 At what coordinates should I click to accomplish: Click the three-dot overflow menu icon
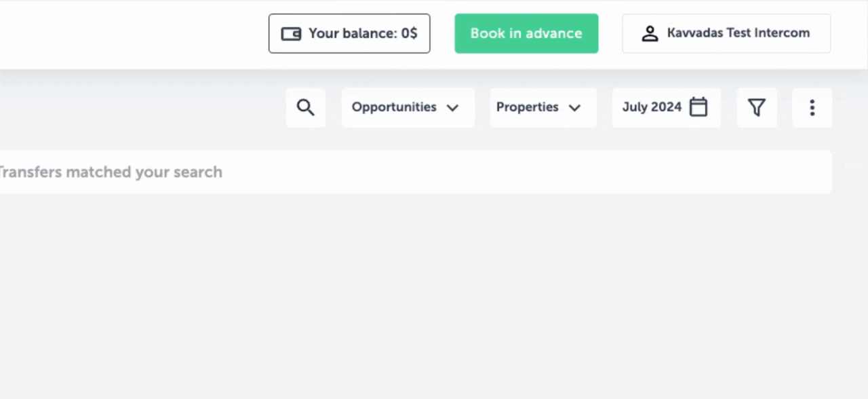pyautogui.click(x=812, y=107)
